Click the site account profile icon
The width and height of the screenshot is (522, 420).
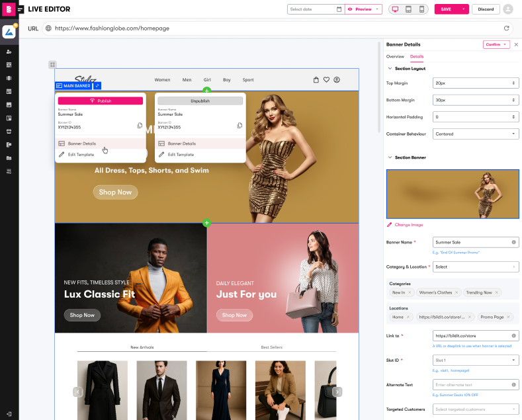click(x=337, y=80)
